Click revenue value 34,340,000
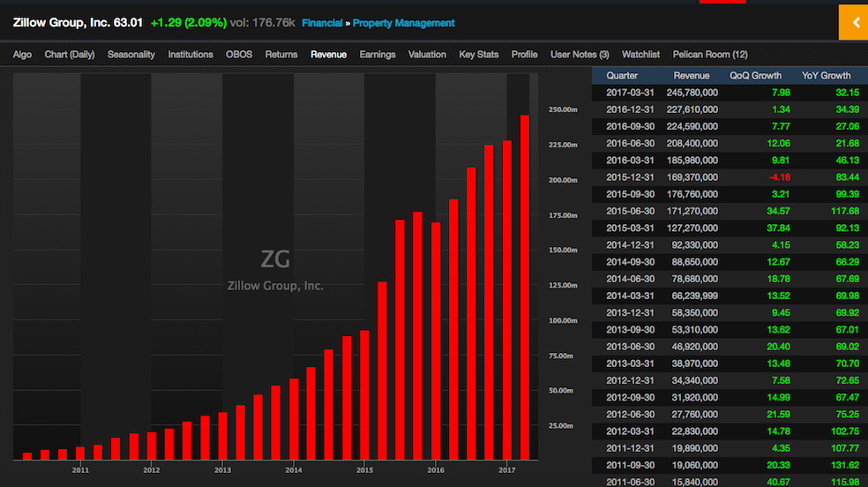 (695, 381)
